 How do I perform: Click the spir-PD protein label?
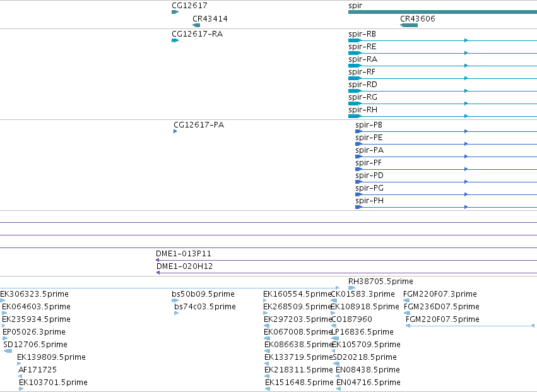[370, 175]
